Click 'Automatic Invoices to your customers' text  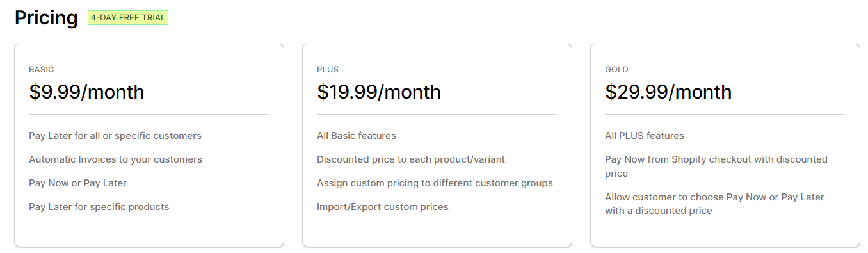click(115, 159)
